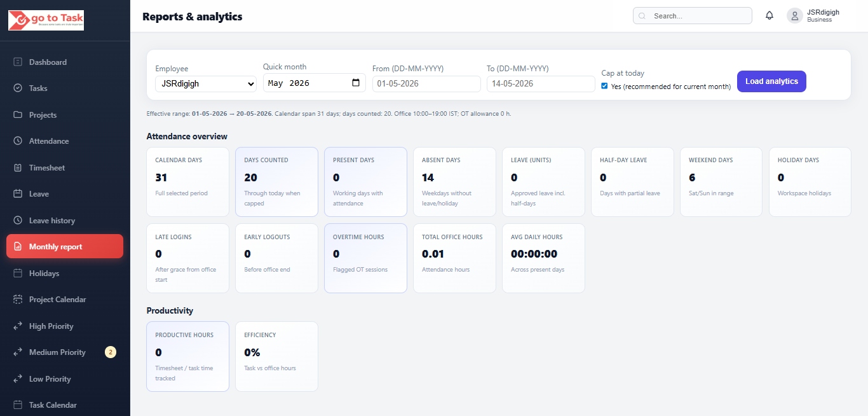Click the Project Calendar icon
868x416 pixels.
click(x=18, y=300)
